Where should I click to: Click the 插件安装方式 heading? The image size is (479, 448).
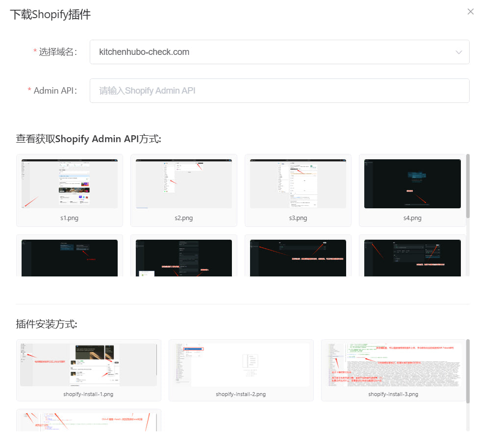point(47,324)
